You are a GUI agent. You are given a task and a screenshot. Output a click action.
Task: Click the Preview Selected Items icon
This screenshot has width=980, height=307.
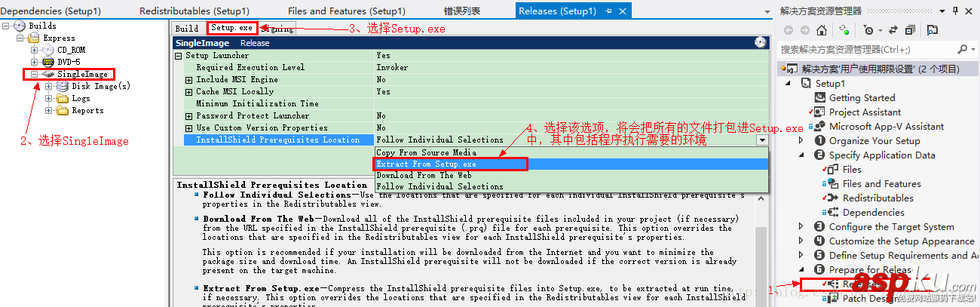click(933, 30)
